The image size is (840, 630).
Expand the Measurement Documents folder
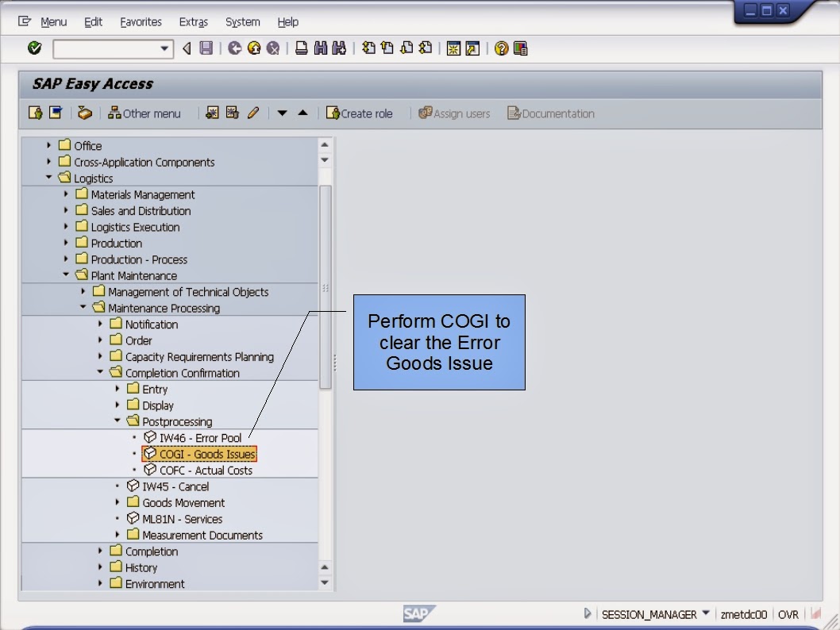(118, 534)
